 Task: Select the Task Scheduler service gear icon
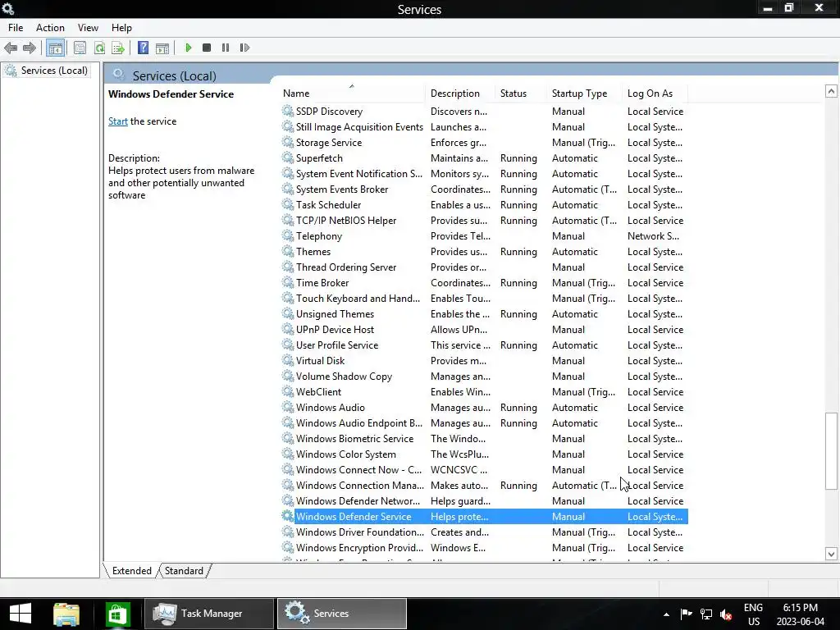coord(288,204)
